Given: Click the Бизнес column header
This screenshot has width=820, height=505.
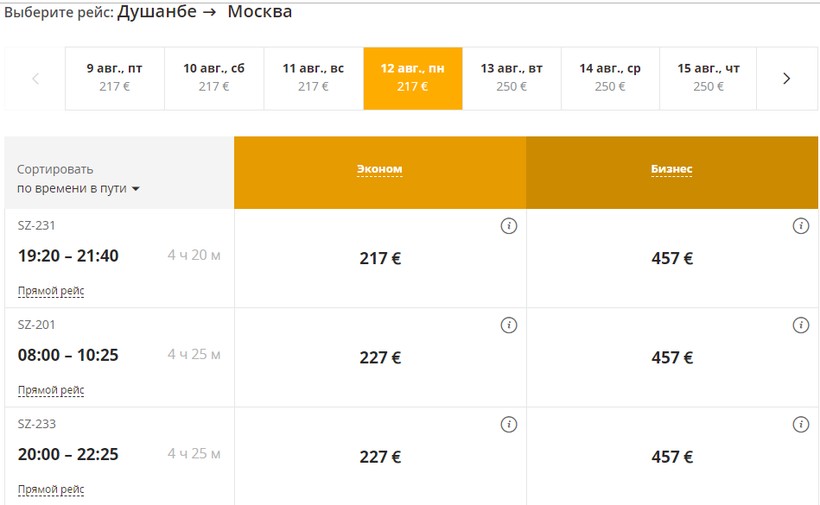Looking at the screenshot, I should click(x=672, y=169).
